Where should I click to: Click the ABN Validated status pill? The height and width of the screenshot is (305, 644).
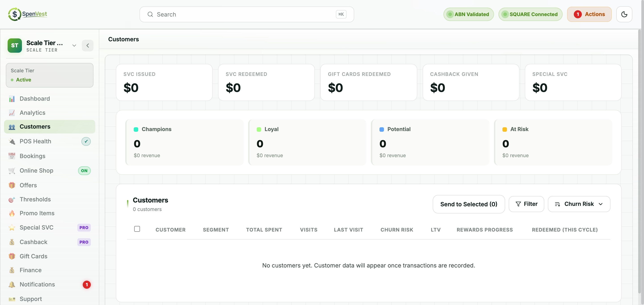coord(468,14)
